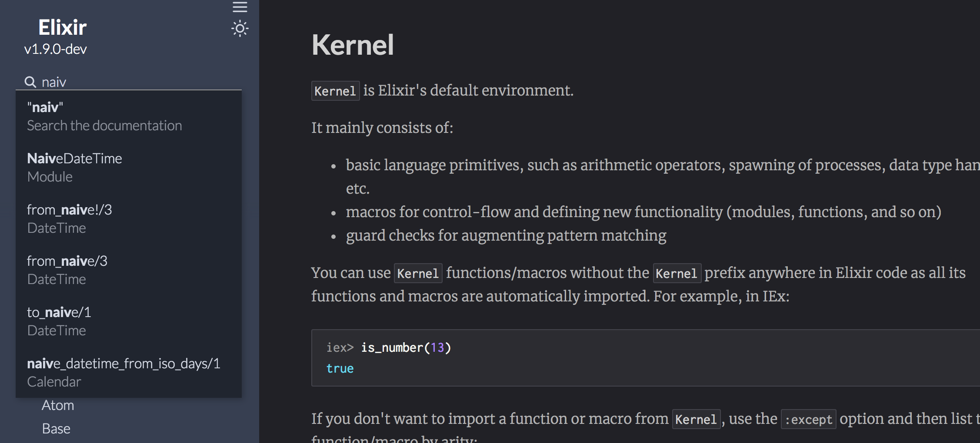Select the NaiveDateTime module suggestion
Image resolution: width=980 pixels, height=443 pixels.
tap(74, 158)
